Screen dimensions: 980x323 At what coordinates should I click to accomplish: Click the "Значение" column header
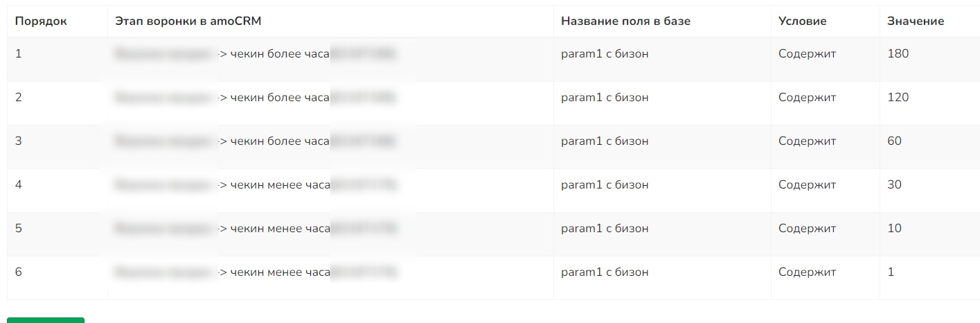(x=915, y=21)
